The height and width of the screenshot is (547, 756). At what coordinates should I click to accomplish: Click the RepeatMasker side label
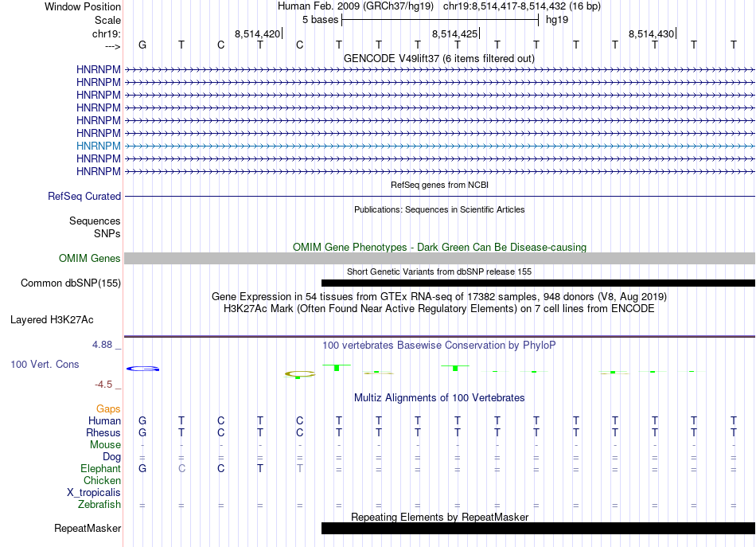(88, 529)
